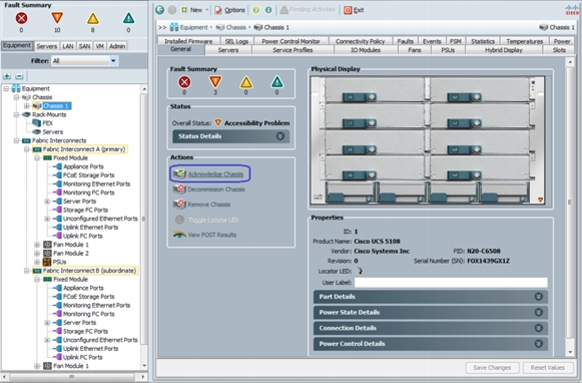582x383 pixels.
Task: Click the expand-all plus icon above tree
Action: (7, 76)
